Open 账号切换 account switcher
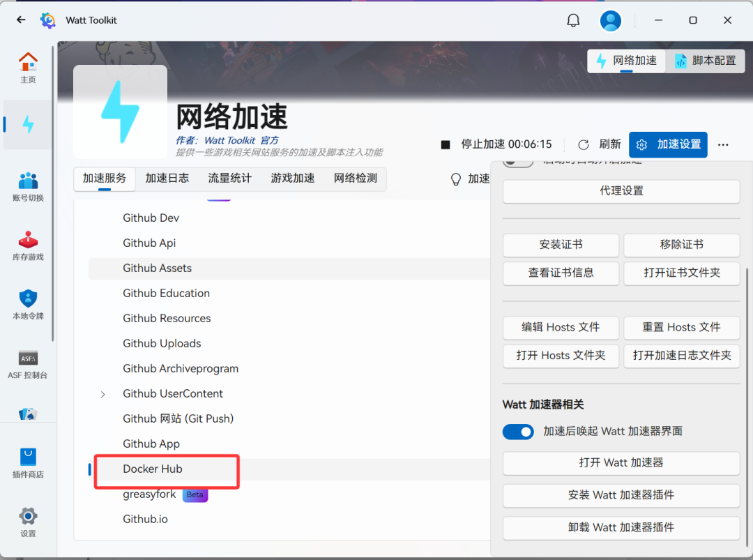 tap(28, 186)
